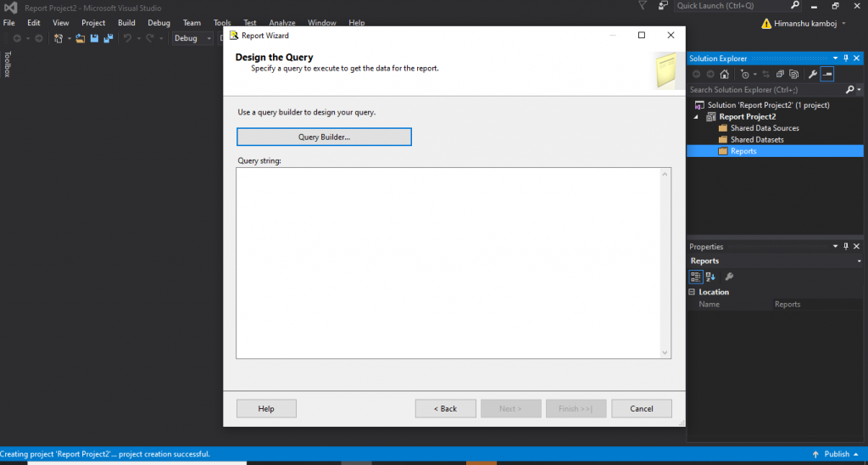Click the Query Builder button
This screenshot has width=868, height=465.
pos(324,137)
